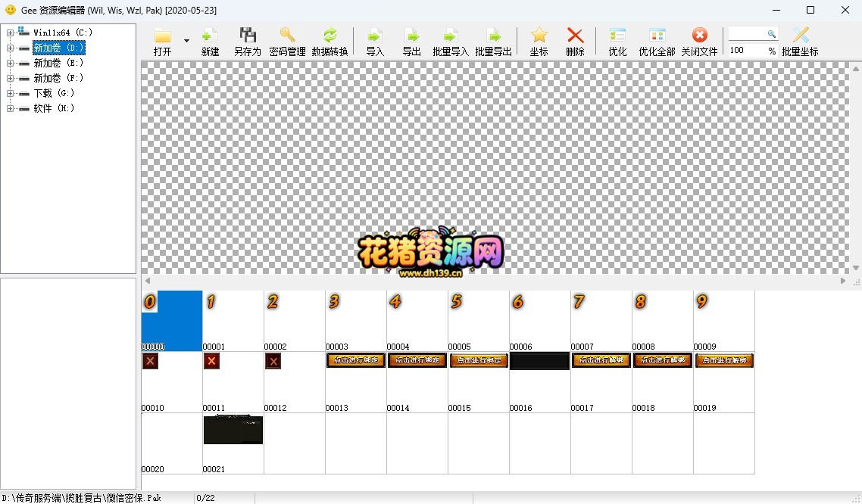Click the 批量导出 batch export icon
Screen dimensions: 862x504
point(493,36)
